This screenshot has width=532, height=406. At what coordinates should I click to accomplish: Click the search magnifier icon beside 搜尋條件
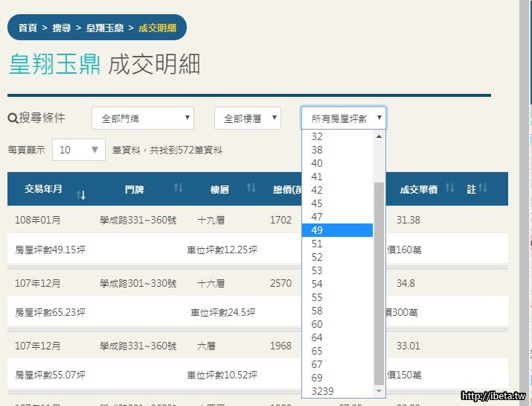[x=13, y=118]
